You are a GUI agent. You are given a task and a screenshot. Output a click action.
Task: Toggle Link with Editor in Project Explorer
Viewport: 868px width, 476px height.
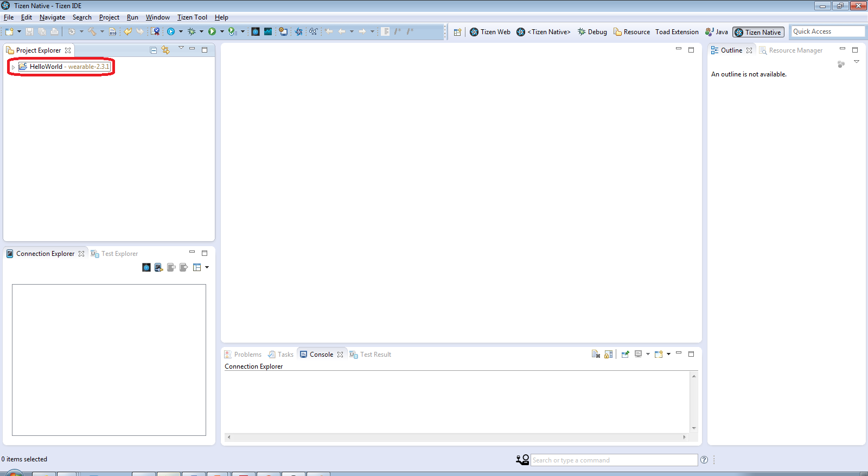tap(165, 50)
